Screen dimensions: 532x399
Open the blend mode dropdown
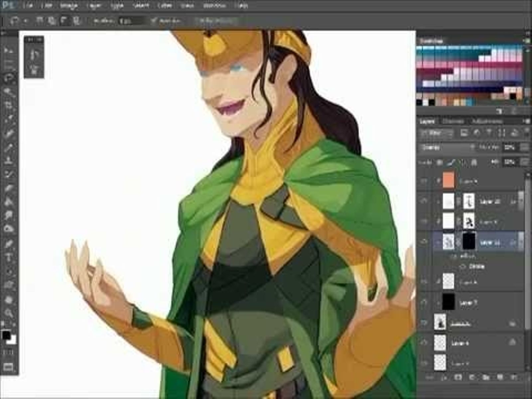point(447,147)
